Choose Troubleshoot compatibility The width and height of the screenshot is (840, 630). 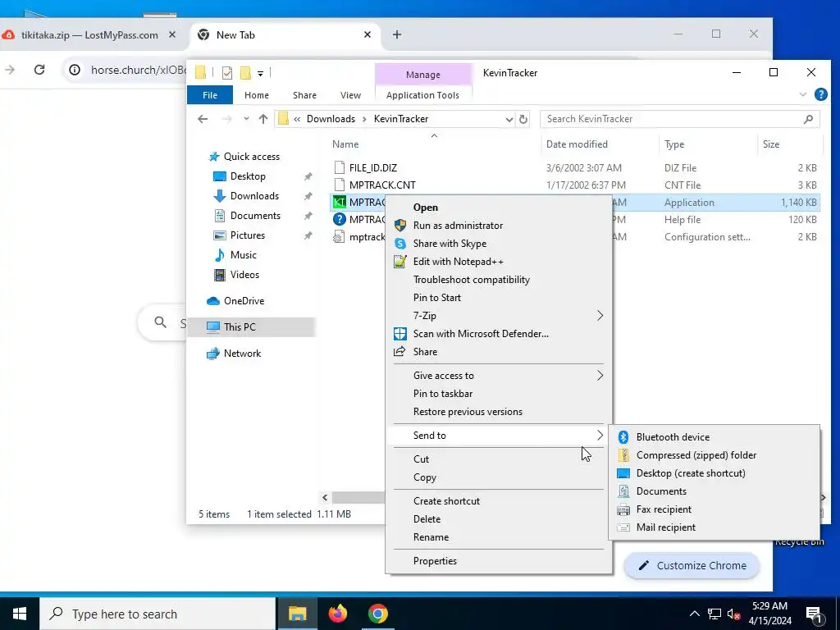click(498, 280)
